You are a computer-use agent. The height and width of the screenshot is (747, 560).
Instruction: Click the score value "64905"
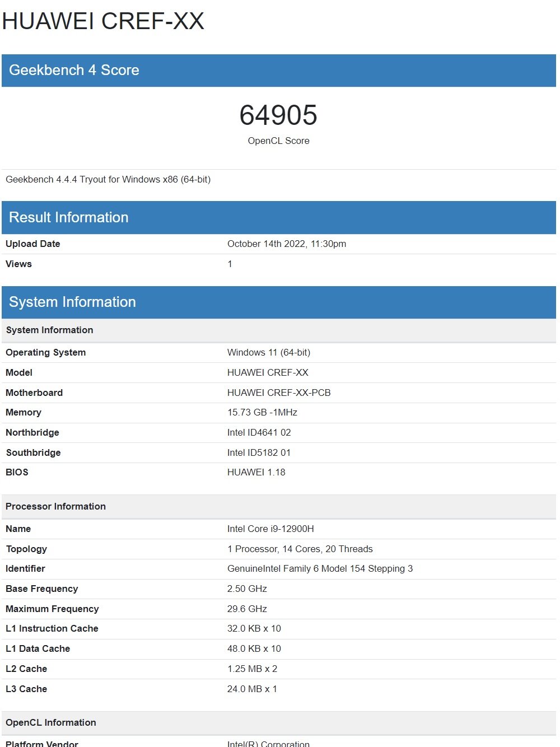point(278,115)
